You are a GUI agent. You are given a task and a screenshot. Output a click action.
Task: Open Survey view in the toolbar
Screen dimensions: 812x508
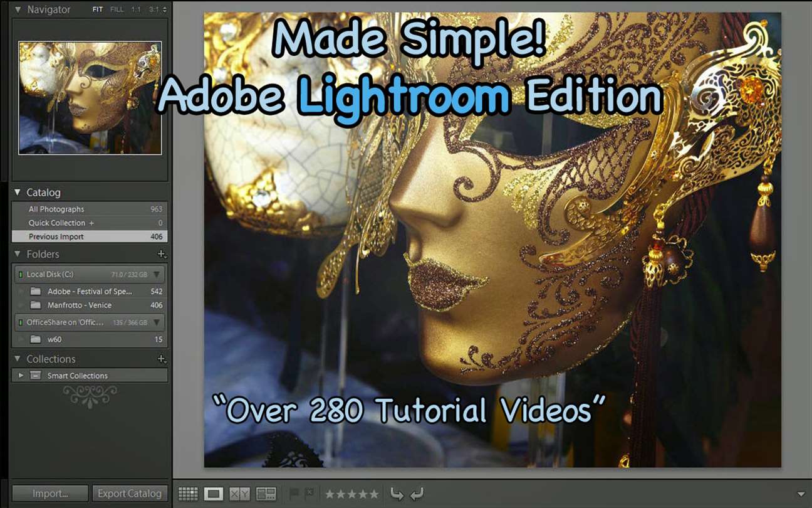pyautogui.click(x=266, y=494)
